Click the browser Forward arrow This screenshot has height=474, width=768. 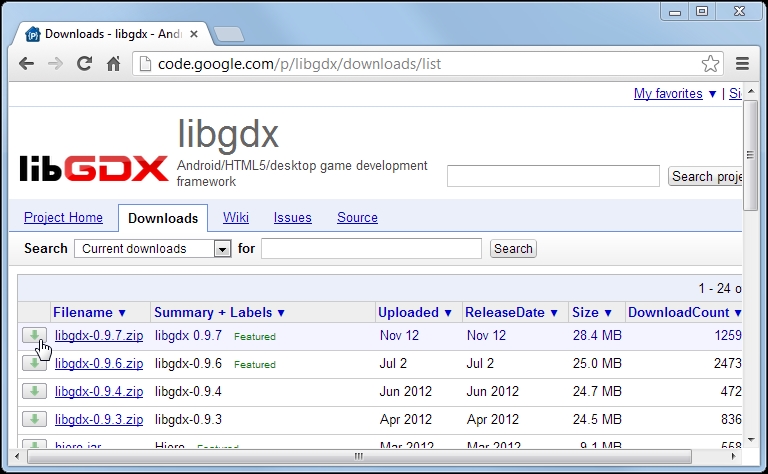tap(55, 64)
